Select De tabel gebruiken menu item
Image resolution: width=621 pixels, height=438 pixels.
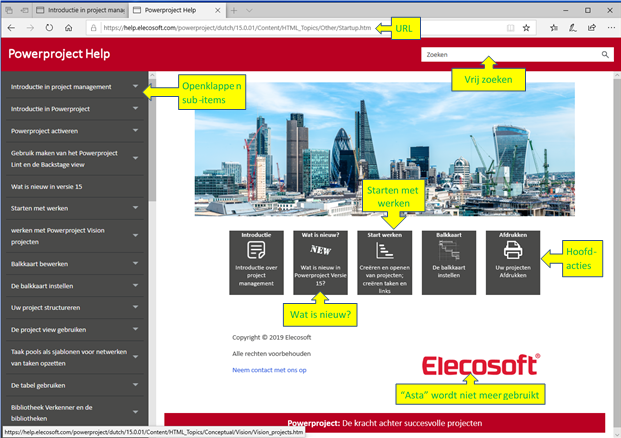point(38,385)
